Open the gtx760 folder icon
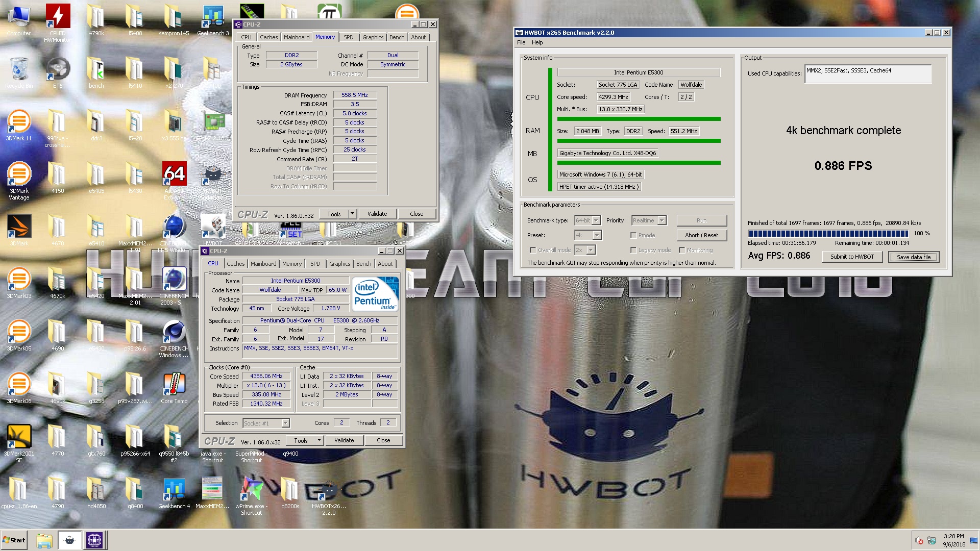 [96, 440]
